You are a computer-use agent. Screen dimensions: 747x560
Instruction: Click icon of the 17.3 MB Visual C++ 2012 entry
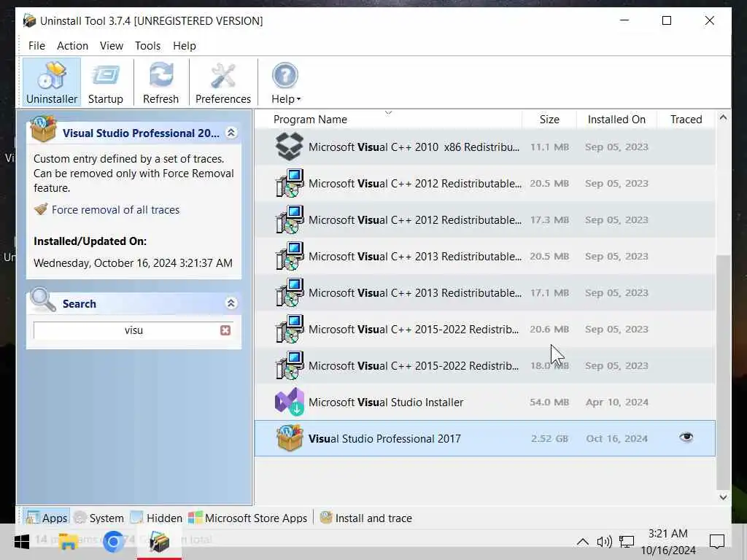pyautogui.click(x=289, y=220)
